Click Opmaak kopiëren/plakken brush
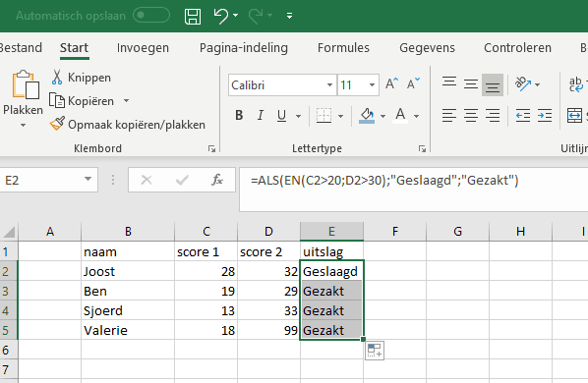 (x=128, y=125)
